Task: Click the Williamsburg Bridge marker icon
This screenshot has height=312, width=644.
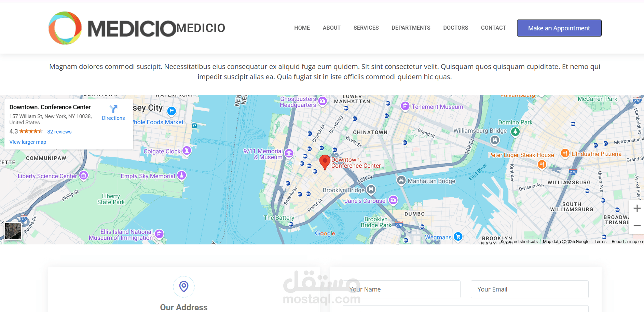Action: (x=495, y=140)
